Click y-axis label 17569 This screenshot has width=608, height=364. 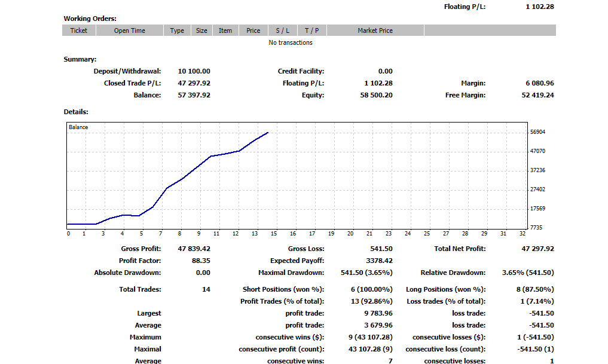tap(537, 209)
